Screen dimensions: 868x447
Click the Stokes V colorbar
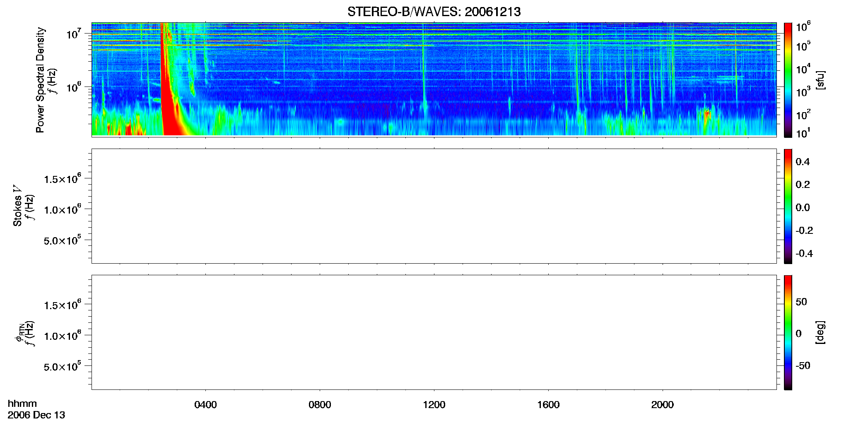pos(788,206)
